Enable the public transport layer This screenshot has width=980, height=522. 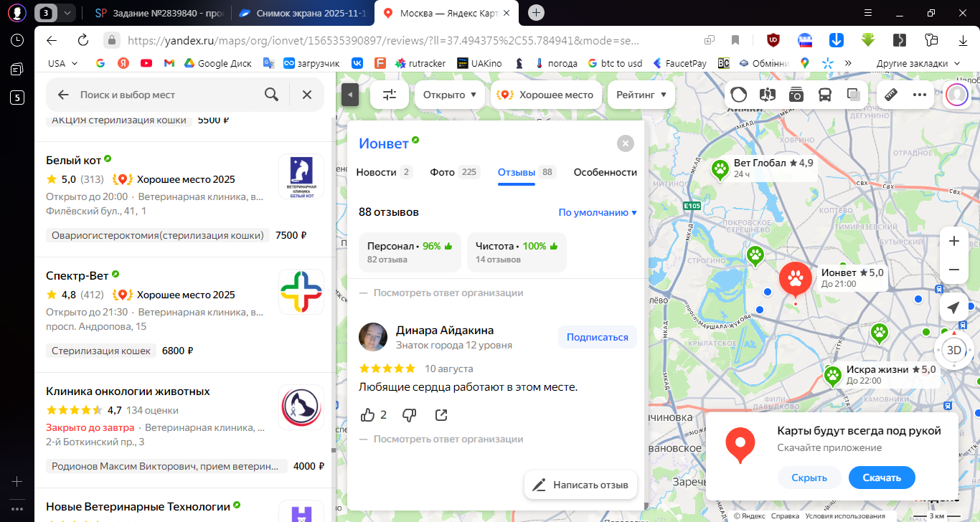click(x=825, y=94)
